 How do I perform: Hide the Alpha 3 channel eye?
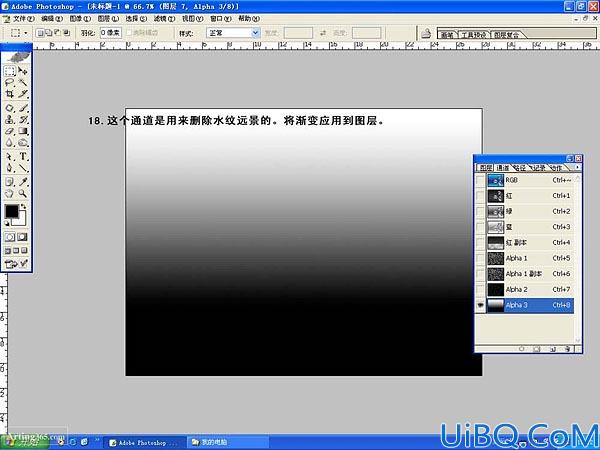click(x=480, y=305)
